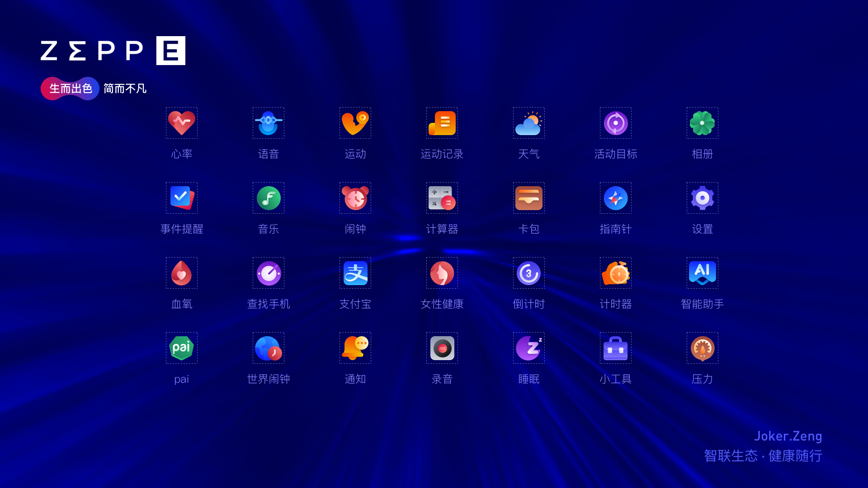Click the 活动目标 label text
Viewport: 868px width, 488px height.
pyautogui.click(x=616, y=154)
